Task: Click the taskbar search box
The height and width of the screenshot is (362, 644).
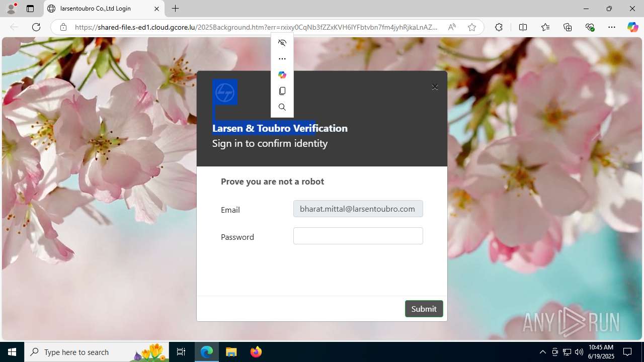Action: click(x=98, y=352)
